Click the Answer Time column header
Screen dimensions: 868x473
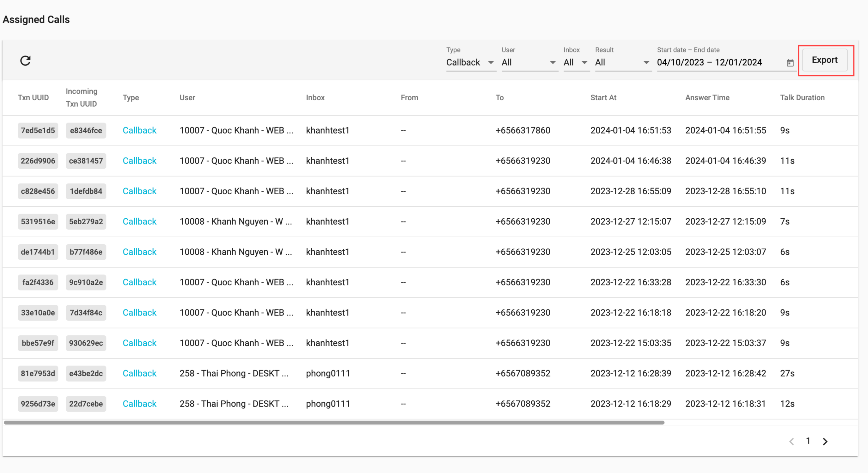pos(707,97)
